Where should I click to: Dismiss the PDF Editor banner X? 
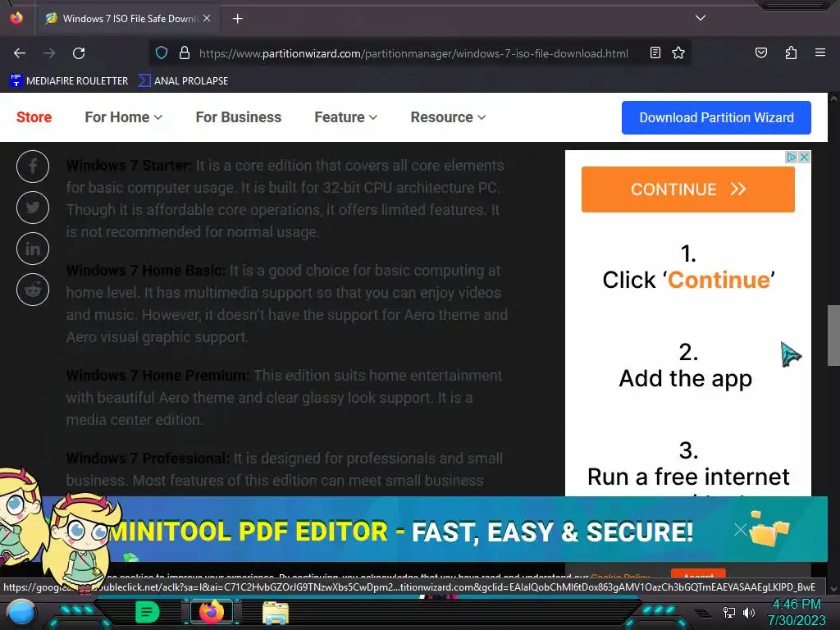click(741, 530)
